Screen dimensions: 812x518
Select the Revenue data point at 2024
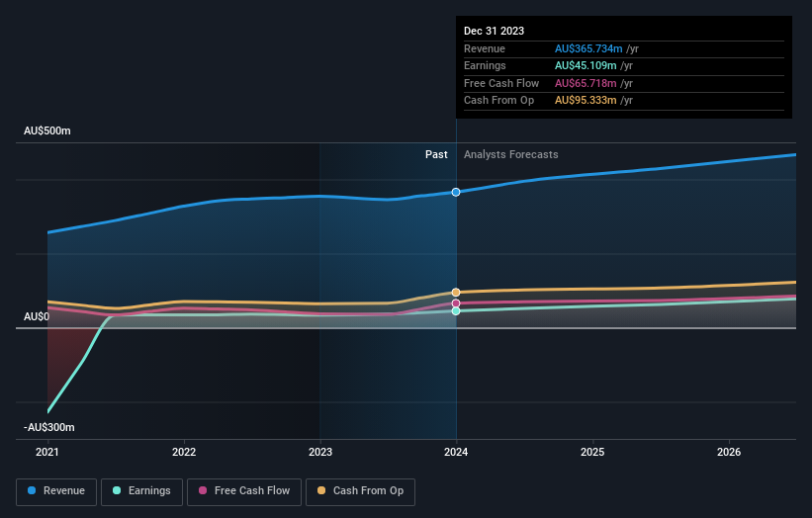[456, 192]
